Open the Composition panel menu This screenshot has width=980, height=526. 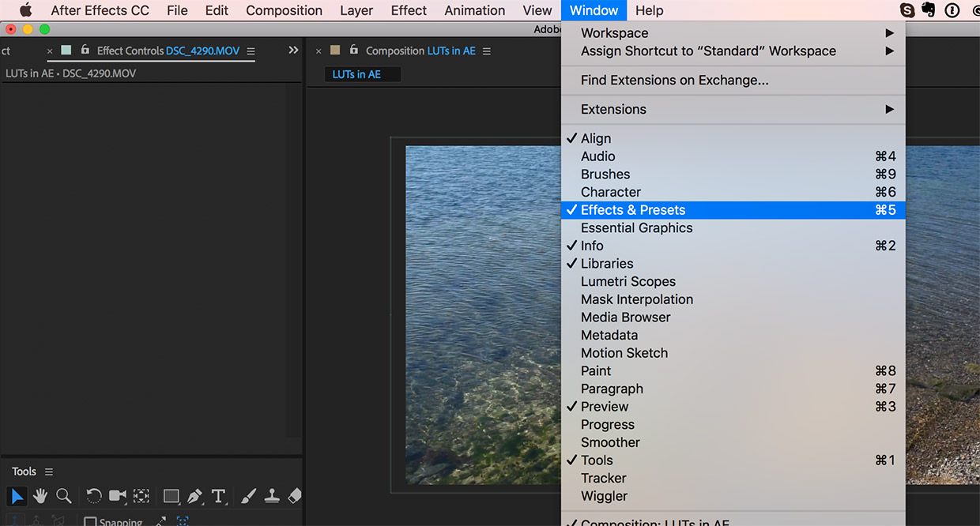point(487,51)
